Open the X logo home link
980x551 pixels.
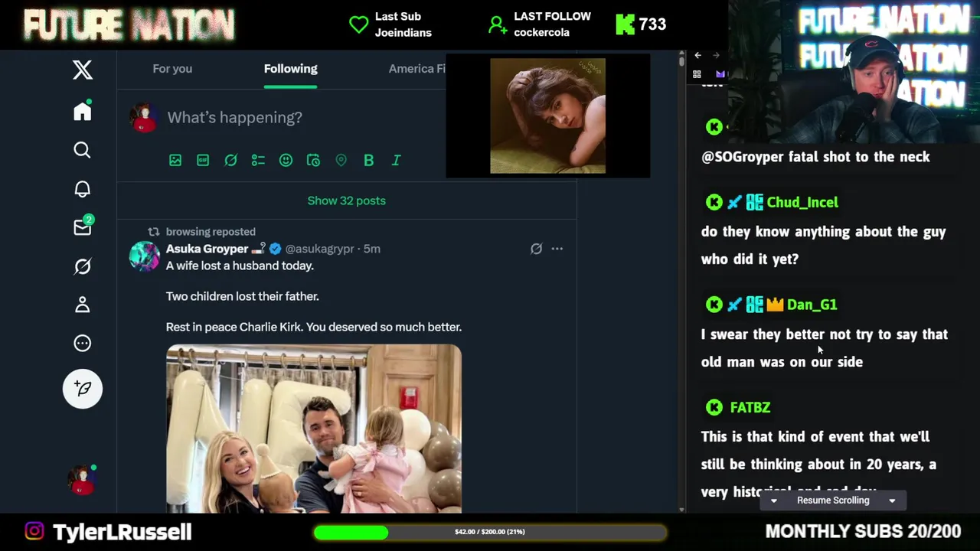[83, 70]
